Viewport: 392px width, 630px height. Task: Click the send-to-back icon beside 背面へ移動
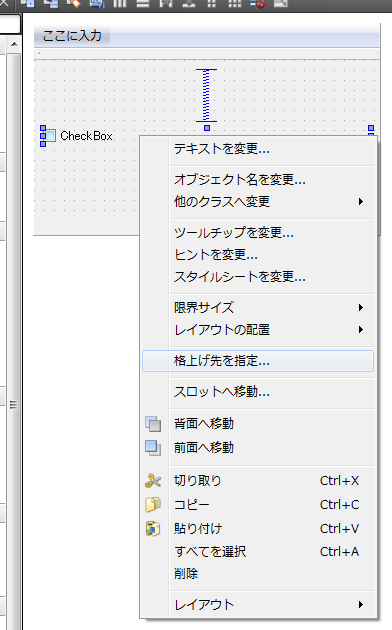click(153, 424)
